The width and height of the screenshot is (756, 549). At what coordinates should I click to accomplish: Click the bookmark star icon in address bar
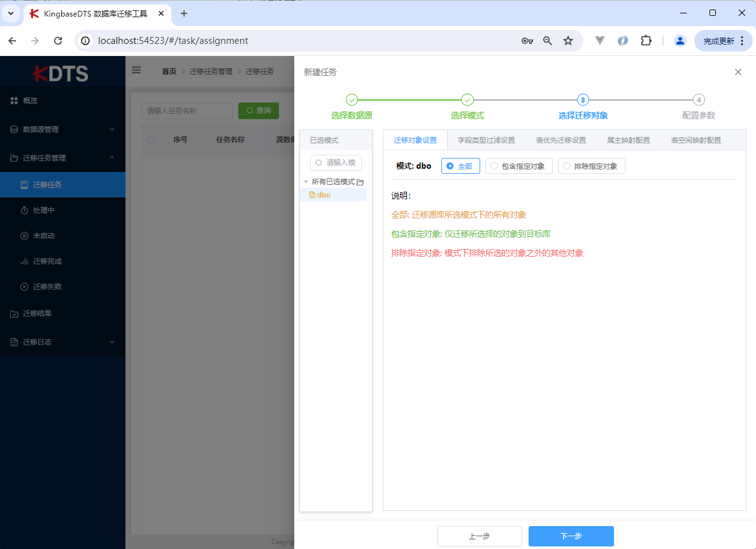(568, 41)
